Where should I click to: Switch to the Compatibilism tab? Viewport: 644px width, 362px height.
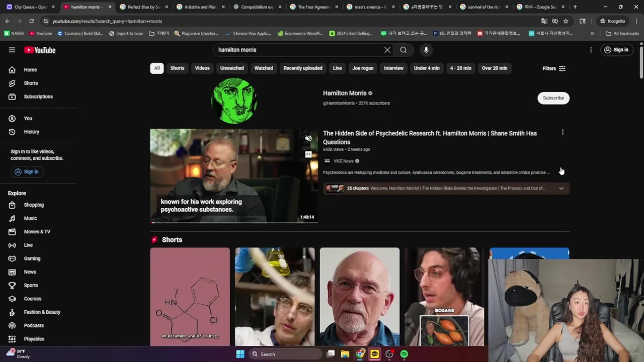click(257, 7)
